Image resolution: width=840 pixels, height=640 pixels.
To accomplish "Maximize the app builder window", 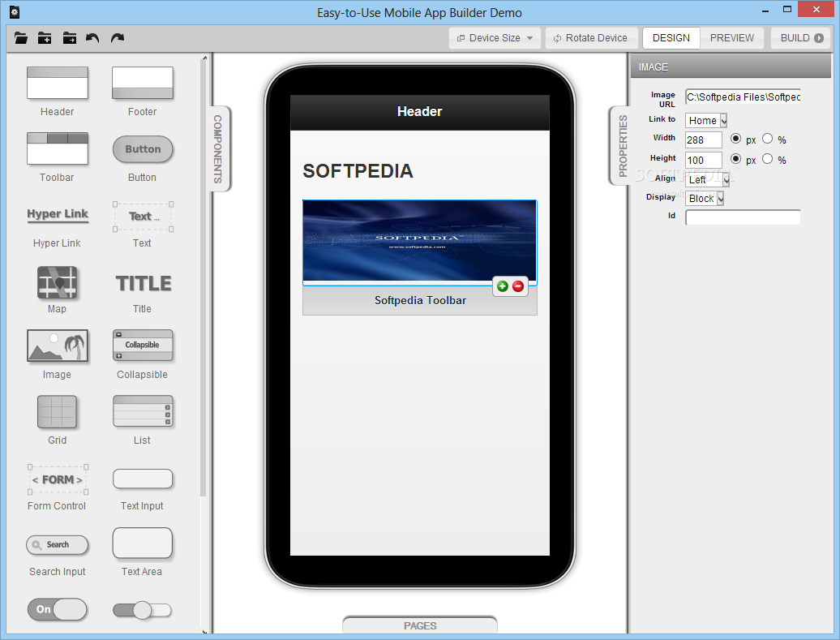I will [787, 10].
